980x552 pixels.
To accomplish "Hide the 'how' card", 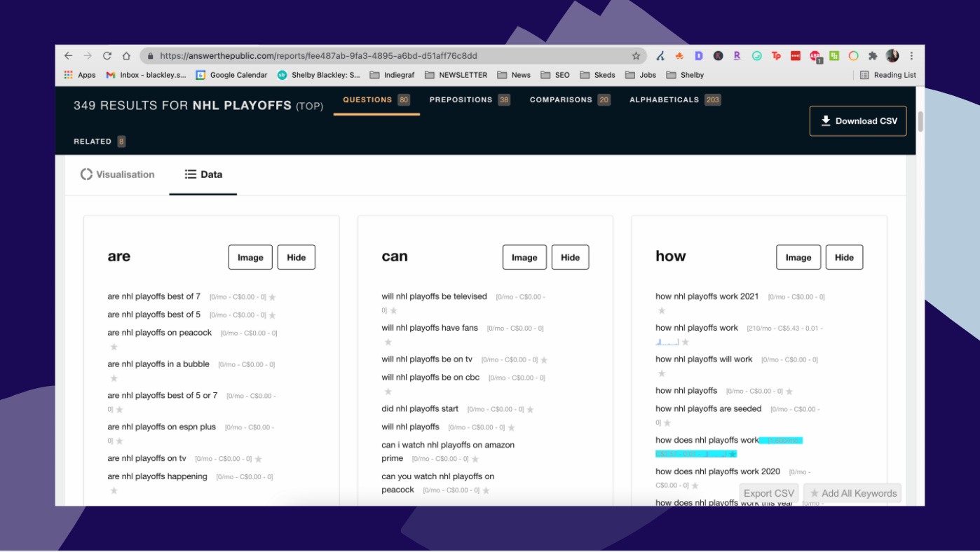I will tap(845, 257).
